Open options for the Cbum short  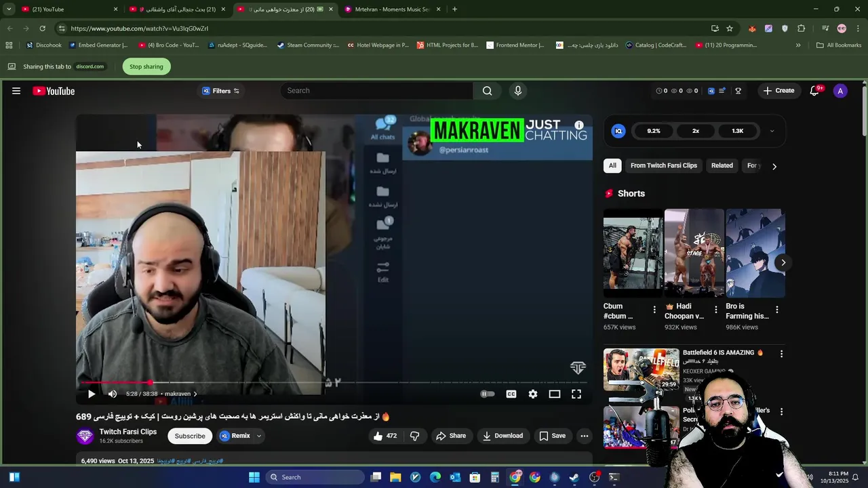pos(654,310)
